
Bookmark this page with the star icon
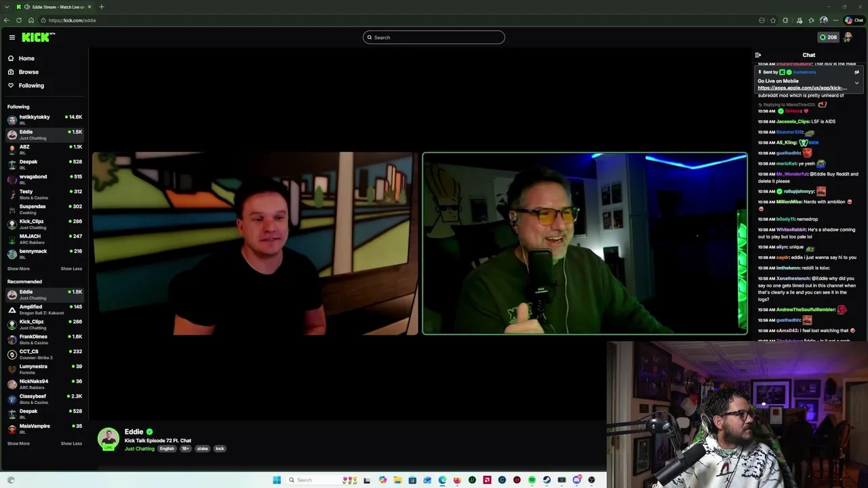pos(773,20)
